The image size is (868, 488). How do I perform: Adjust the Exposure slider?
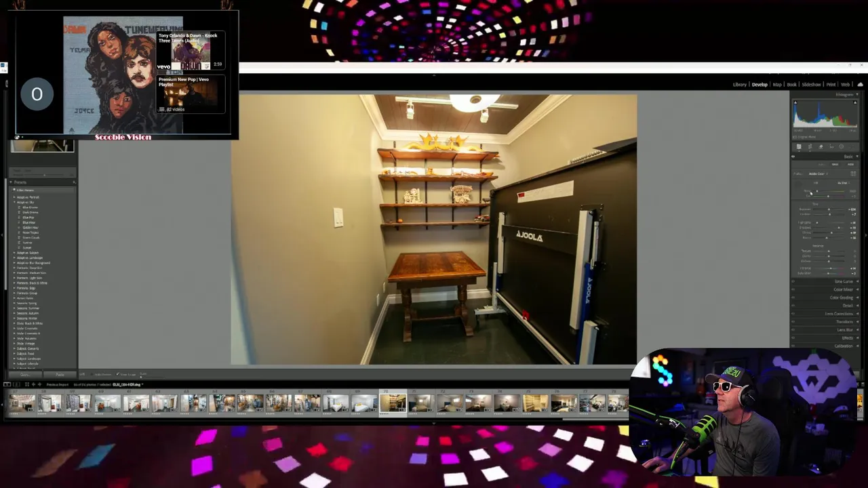tap(829, 209)
